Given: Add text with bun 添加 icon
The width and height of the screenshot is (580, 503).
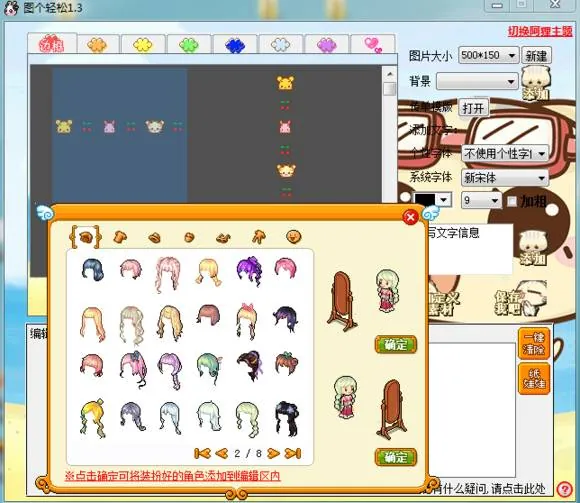Looking at the screenshot, I should coord(533,248).
